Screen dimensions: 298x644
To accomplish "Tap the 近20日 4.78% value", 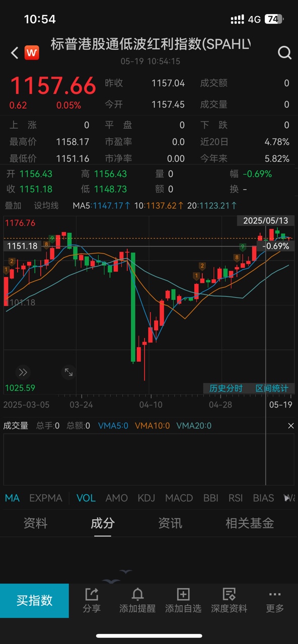I will (x=277, y=142).
